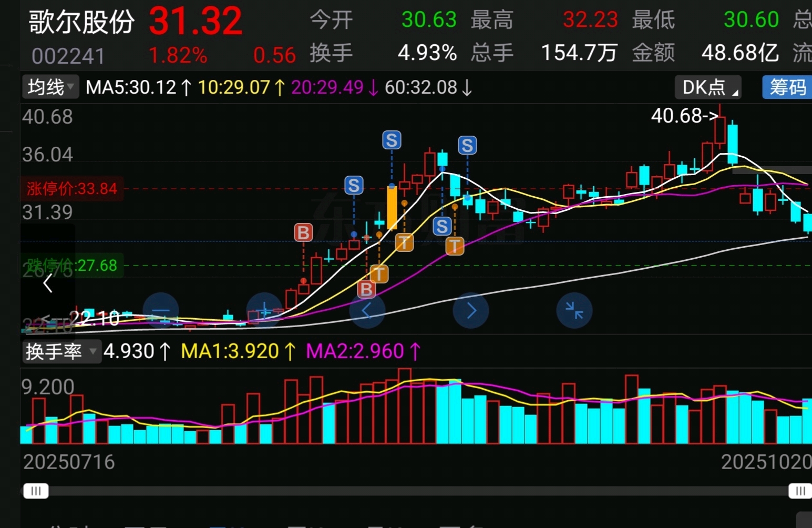812x528 pixels.
Task: Tap the start date 20250716
Action: [x=69, y=462]
